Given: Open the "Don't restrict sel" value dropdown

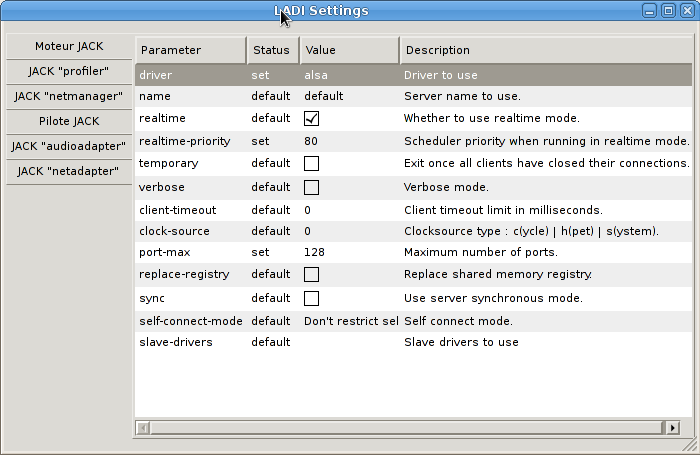Looking at the screenshot, I should point(351,321).
